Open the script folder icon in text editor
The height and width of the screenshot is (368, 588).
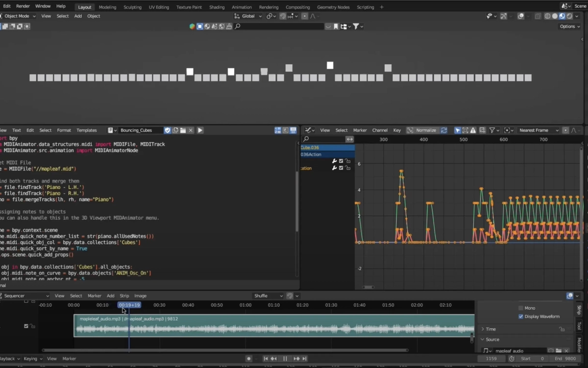[183, 130]
